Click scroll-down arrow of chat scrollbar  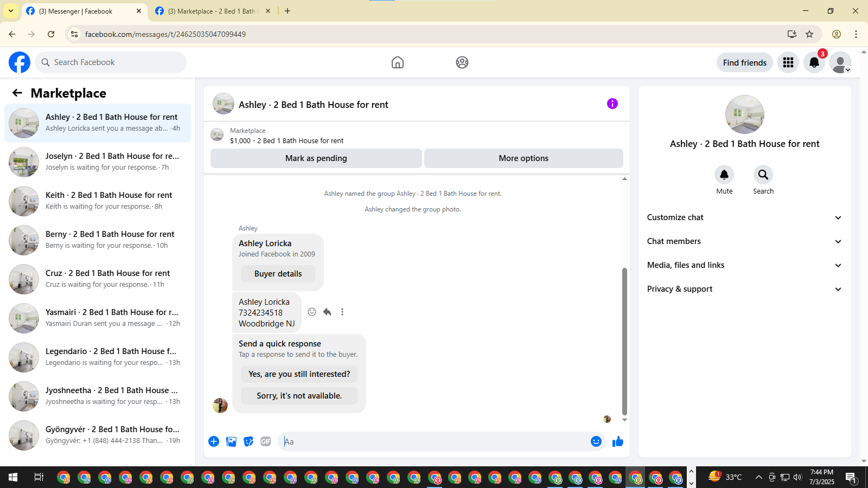point(624,420)
